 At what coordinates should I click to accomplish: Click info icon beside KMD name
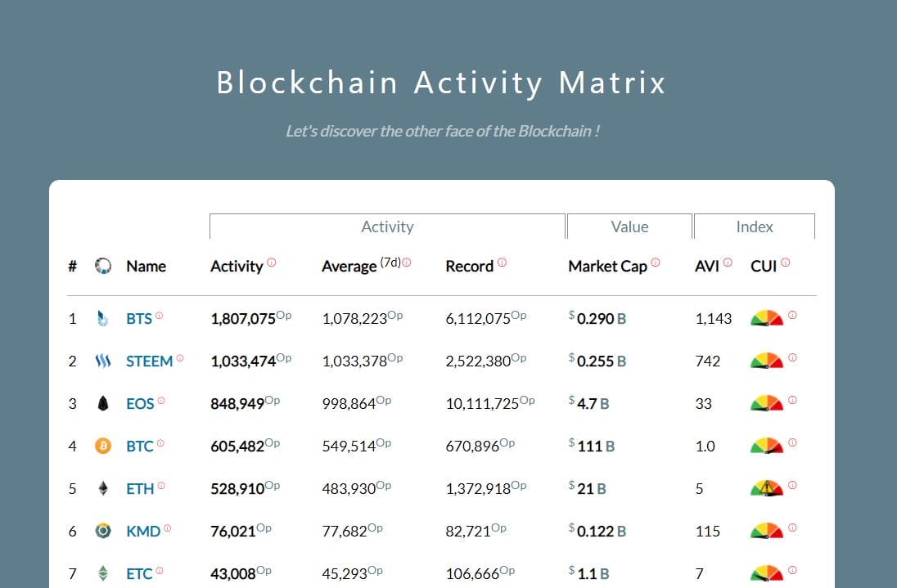[x=168, y=528]
